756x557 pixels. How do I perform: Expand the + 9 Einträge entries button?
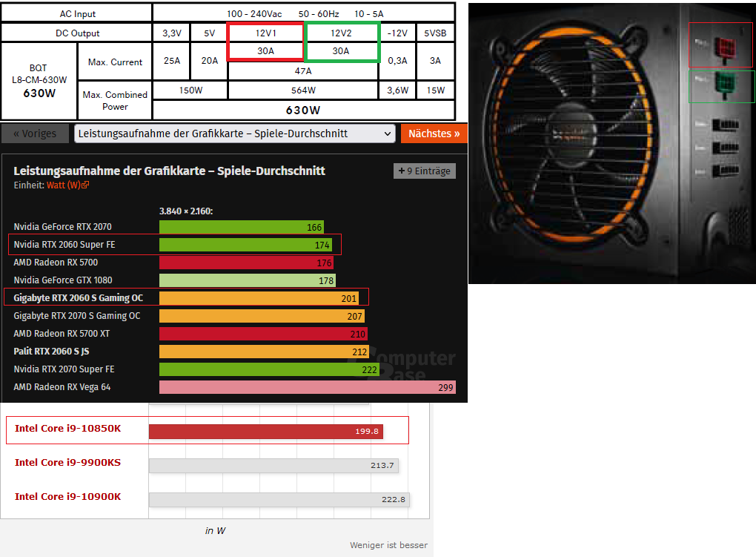[424, 171]
